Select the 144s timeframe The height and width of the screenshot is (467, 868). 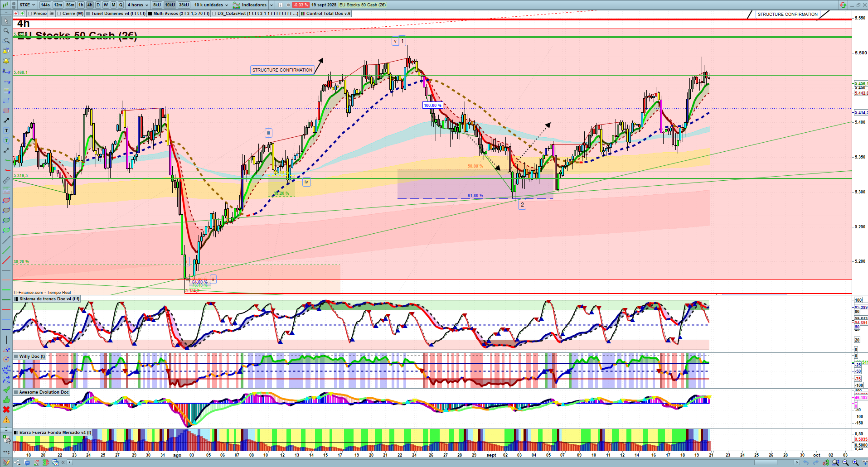tap(45, 5)
